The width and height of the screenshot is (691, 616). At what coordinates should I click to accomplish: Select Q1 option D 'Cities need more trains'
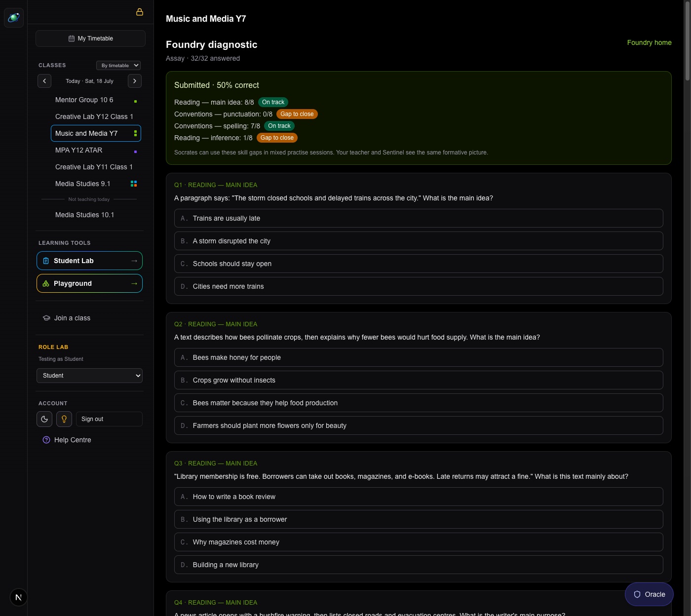[x=419, y=286]
